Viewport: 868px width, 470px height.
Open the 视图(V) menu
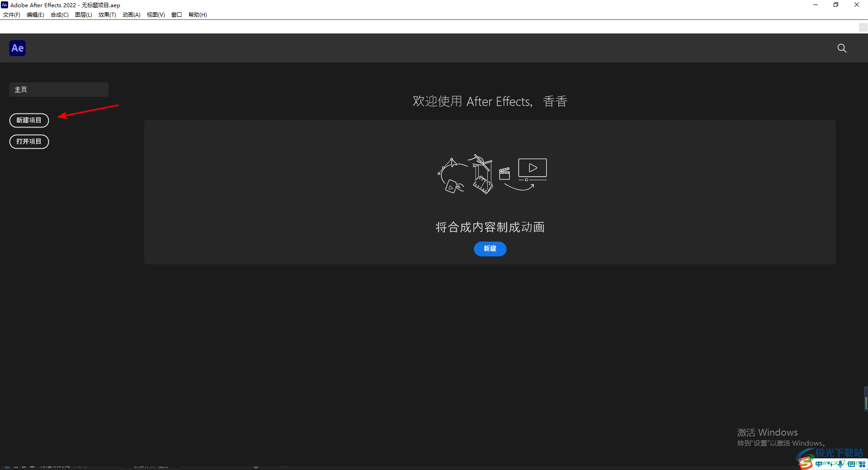[x=156, y=15]
